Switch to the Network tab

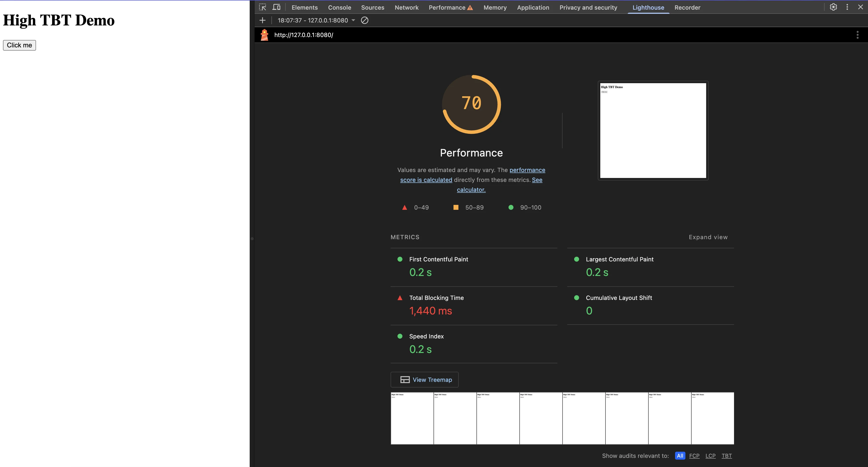(406, 7)
